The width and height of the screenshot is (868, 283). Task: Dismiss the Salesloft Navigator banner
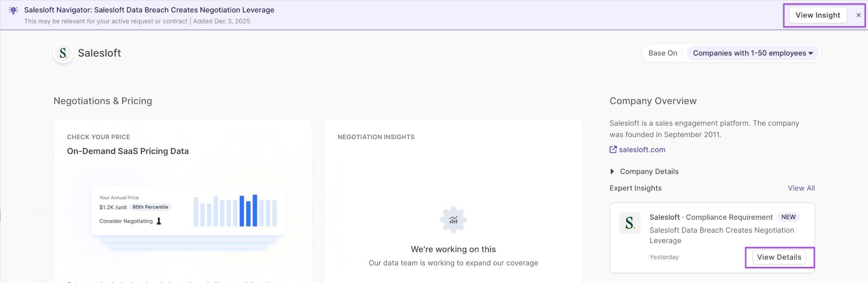[x=858, y=15]
